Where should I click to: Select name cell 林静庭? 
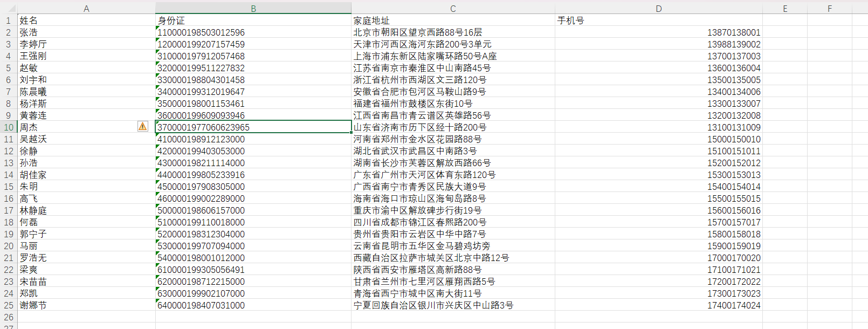pos(86,210)
